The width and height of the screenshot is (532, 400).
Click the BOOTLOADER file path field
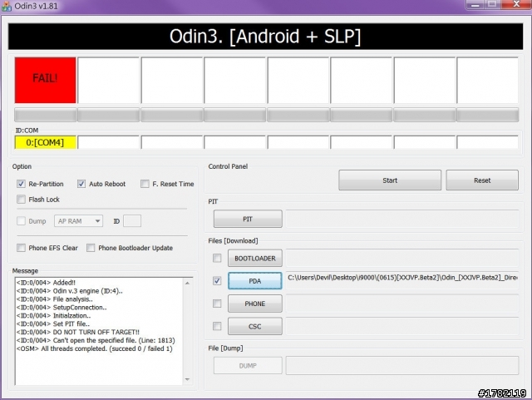[x=402, y=259]
